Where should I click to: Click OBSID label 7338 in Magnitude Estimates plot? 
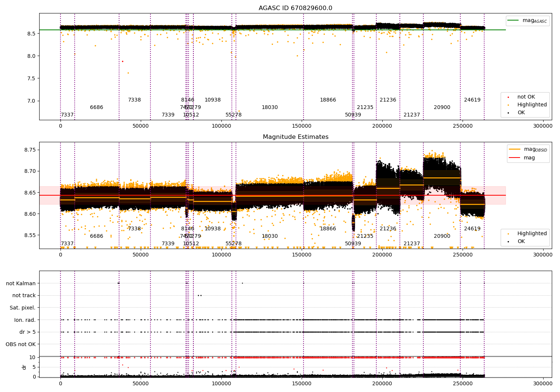click(134, 229)
